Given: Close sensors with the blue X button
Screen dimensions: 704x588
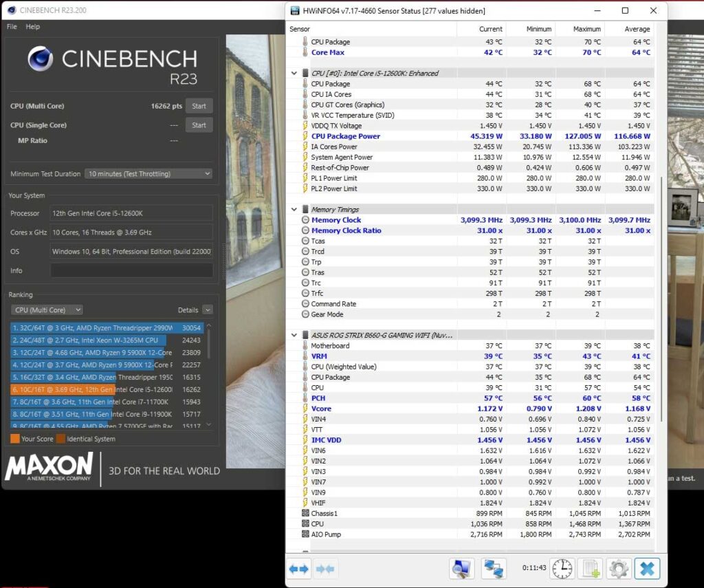Looking at the screenshot, I should click(x=647, y=569).
